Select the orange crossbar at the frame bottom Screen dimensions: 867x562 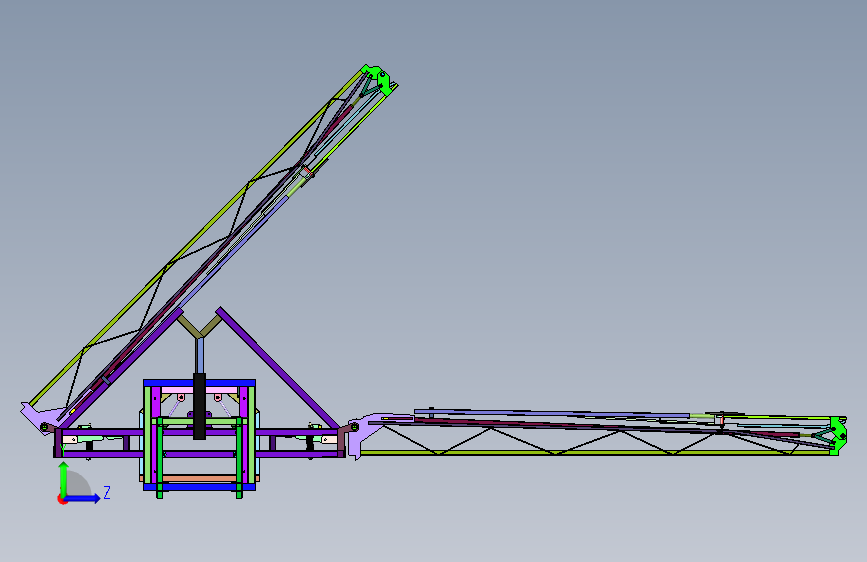(x=199, y=478)
